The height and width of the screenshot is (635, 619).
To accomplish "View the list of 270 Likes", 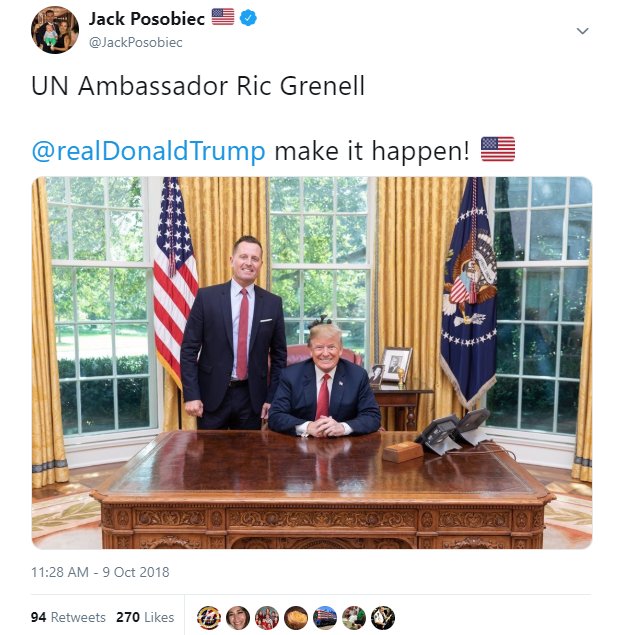I will click(x=145, y=617).
